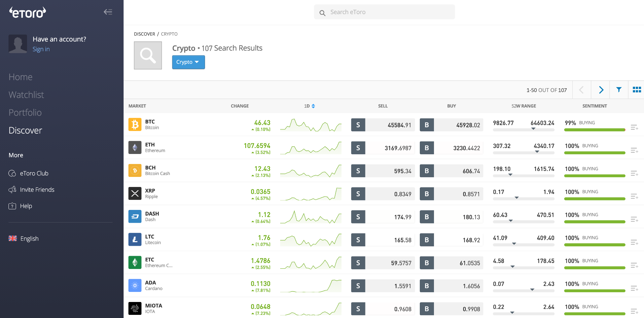Image resolution: width=644 pixels, height=318 pixels.
Task: Focus the Search eToro field
Action: point(384,12)
